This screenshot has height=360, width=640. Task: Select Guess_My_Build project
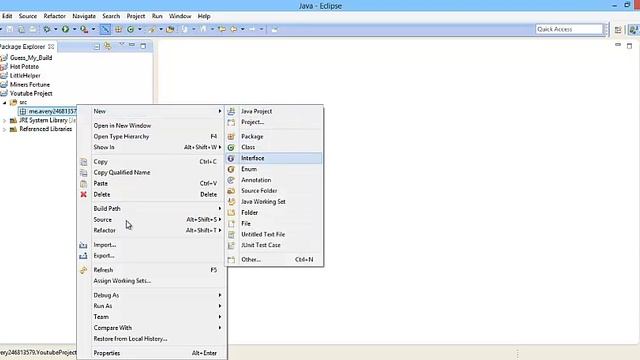(31, 58)
